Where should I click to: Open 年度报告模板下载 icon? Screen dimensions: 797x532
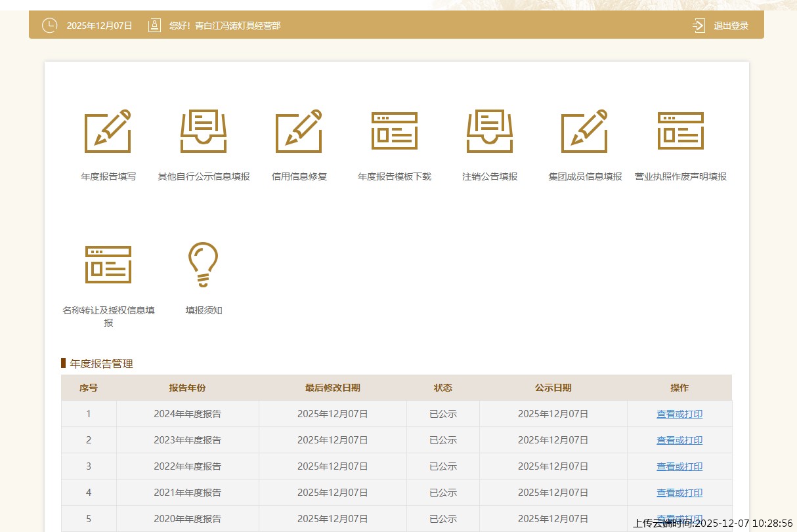coord(394,131)
